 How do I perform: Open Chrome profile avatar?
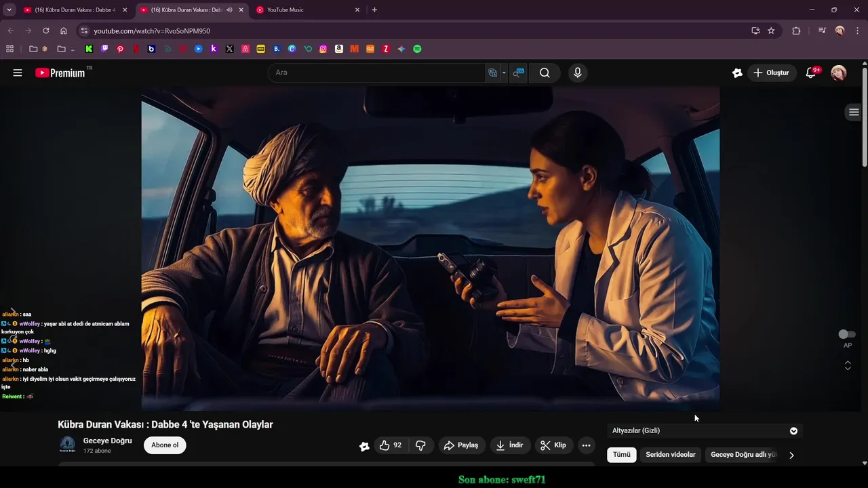pos(840,30)
